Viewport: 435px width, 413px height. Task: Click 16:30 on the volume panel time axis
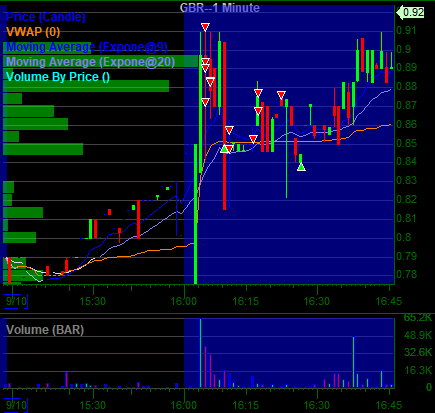pos(317,405)
